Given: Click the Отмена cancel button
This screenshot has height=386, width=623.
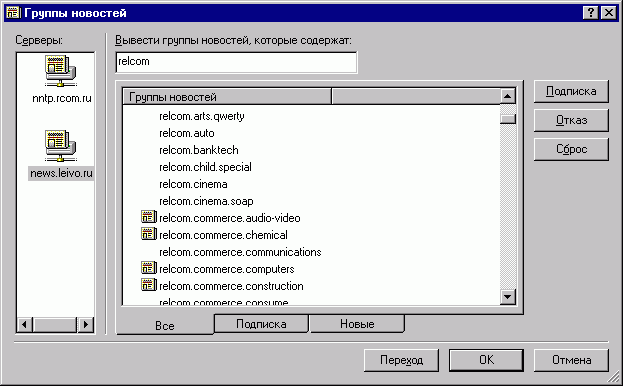Looking at the screenshot, I should (x=571, y=360).
